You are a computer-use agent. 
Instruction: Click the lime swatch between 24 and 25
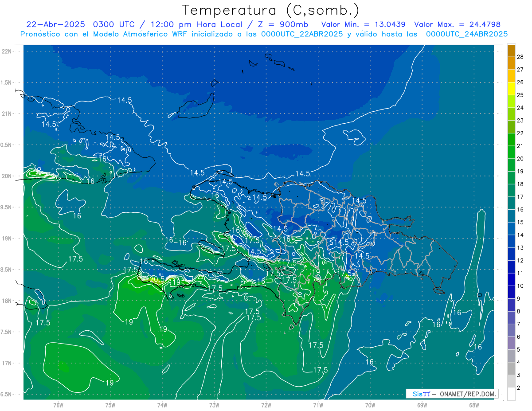tap(511, 102)
